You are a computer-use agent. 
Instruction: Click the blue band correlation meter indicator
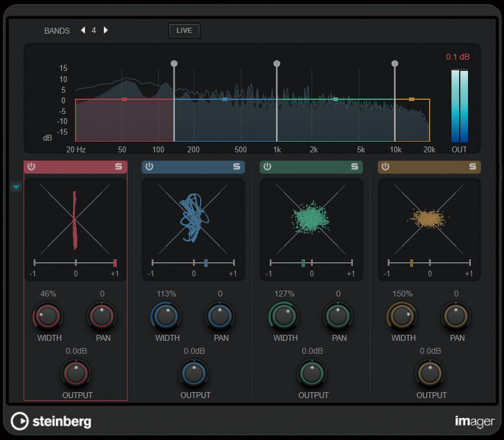tap(206, 263)
